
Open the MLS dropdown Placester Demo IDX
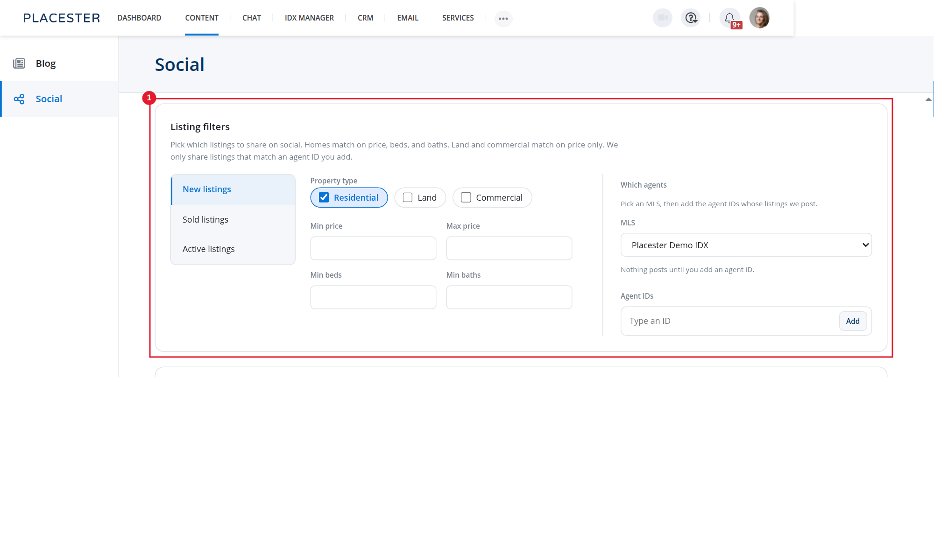746,245
